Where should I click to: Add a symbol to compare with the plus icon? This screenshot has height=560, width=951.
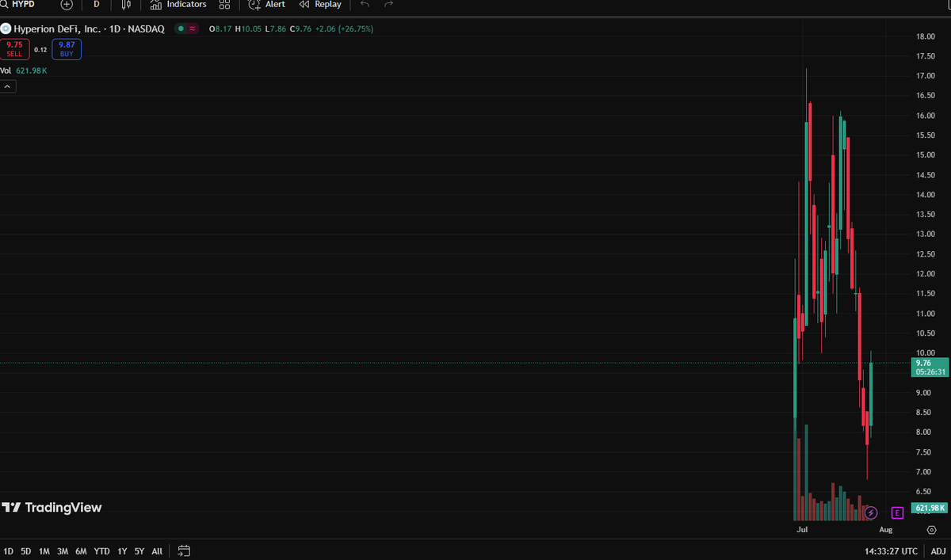pyautogui.click(x=67, y=4)
